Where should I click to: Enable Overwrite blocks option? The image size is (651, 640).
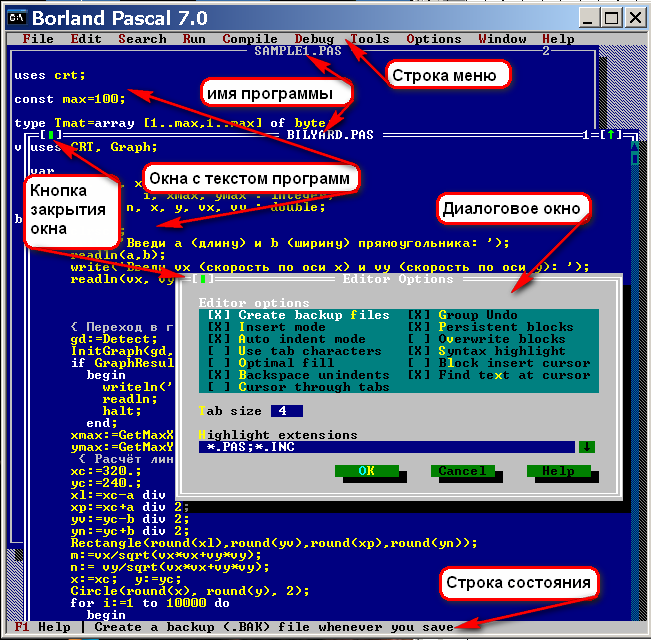click(x=486, y=339)
